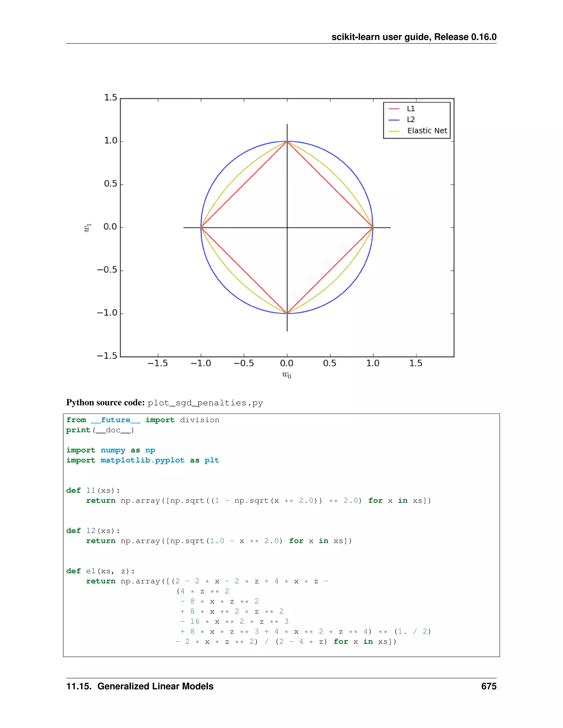The height and width of the screenshot is (728, 563).
Task: Click the page number 675
Action: [489, 686]
